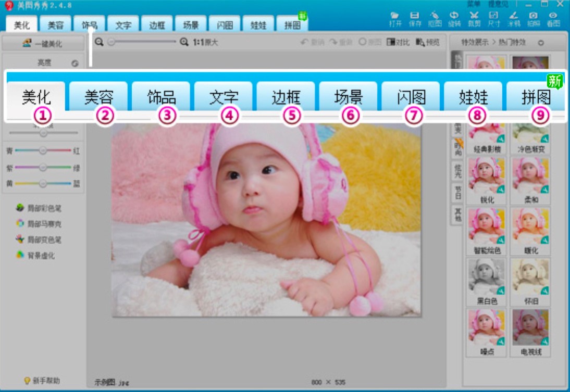The width and height of the screenshot is (570, 392).
Task: Click the 保存 (Save) toolbar icon
Action: click(x=415, y=19)
